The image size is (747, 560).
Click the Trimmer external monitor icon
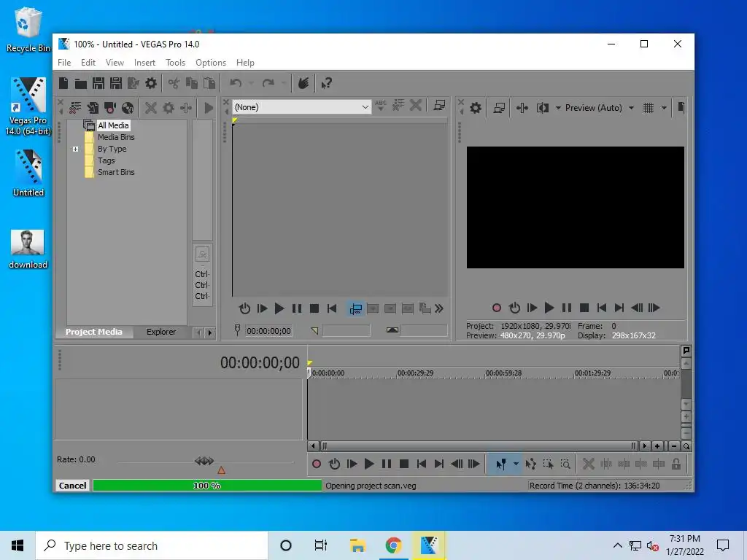(x=439, y=105)
